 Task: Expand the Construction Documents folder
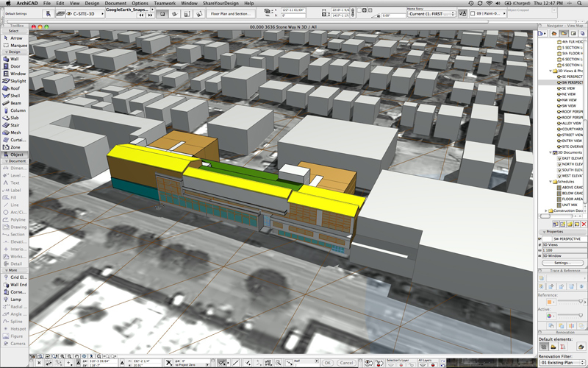pos(548,210)
